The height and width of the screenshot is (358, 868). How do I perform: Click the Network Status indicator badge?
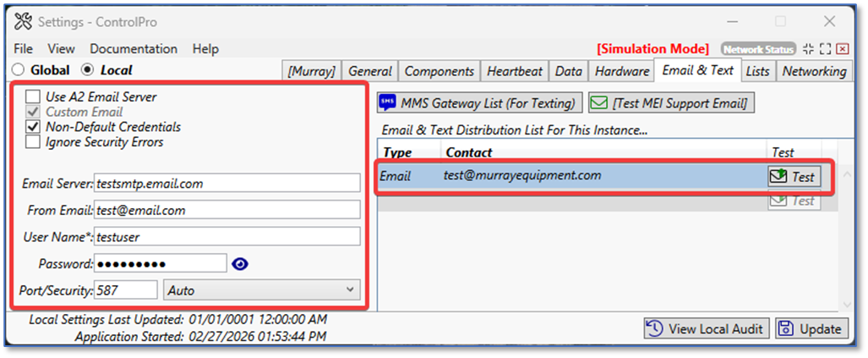tap(758, 49)
